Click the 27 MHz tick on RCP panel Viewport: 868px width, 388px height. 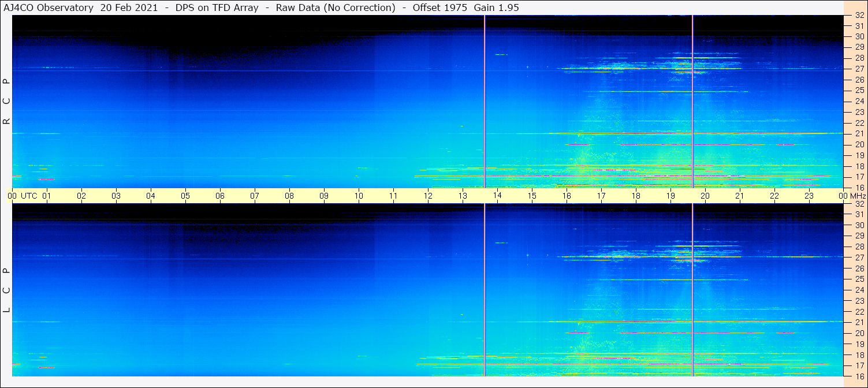click(x=859, y=69)
